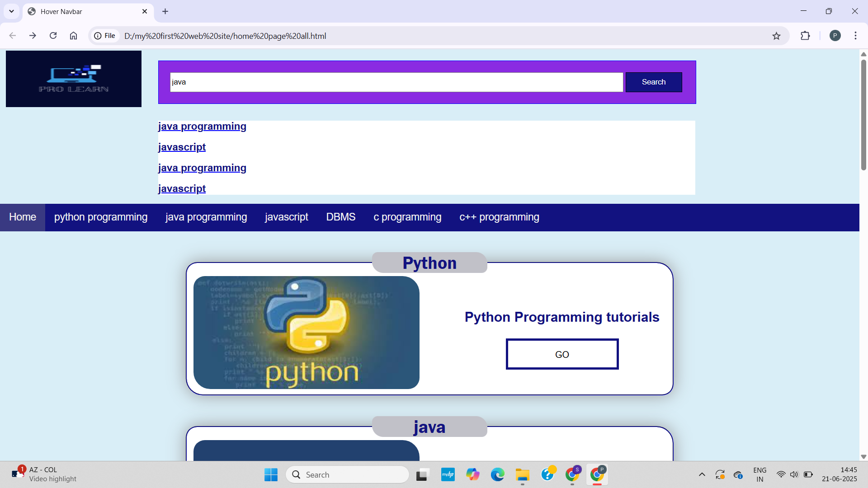
Task: Open the Wi-Fi network tray icon
Action: pyautogui.click(x=781, y=474)
